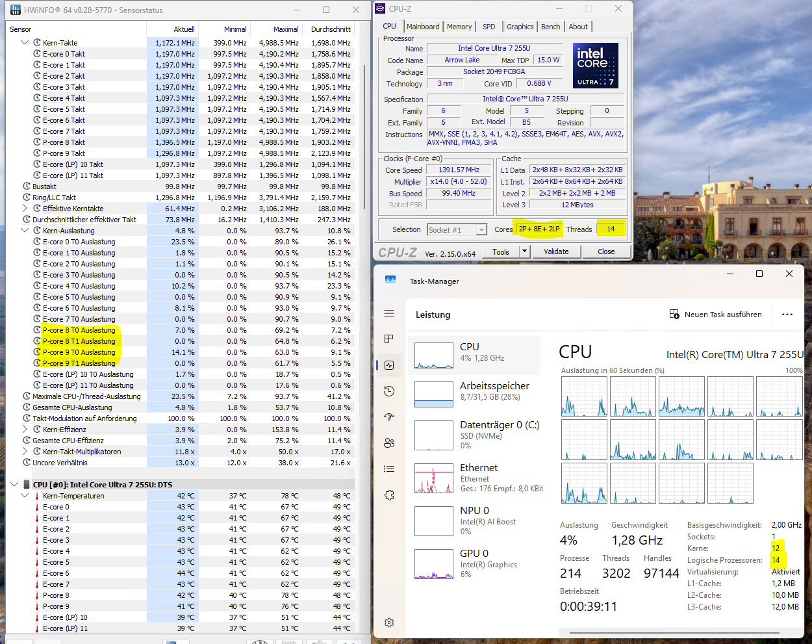Click the Neuen Task ausführen icon
Viewport: 812px width, 644px height.
point(674,314)
